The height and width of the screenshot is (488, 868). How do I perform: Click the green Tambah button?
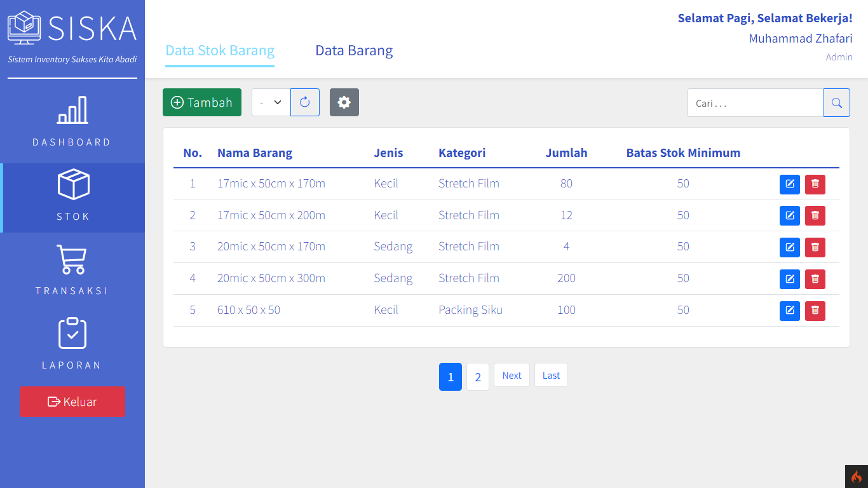tap(202, 102)
